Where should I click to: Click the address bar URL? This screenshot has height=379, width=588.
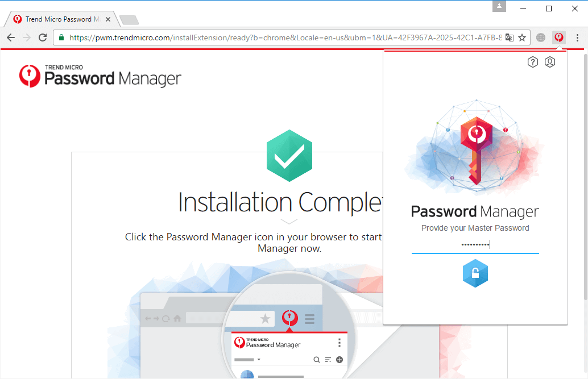[x=285, y=38]
